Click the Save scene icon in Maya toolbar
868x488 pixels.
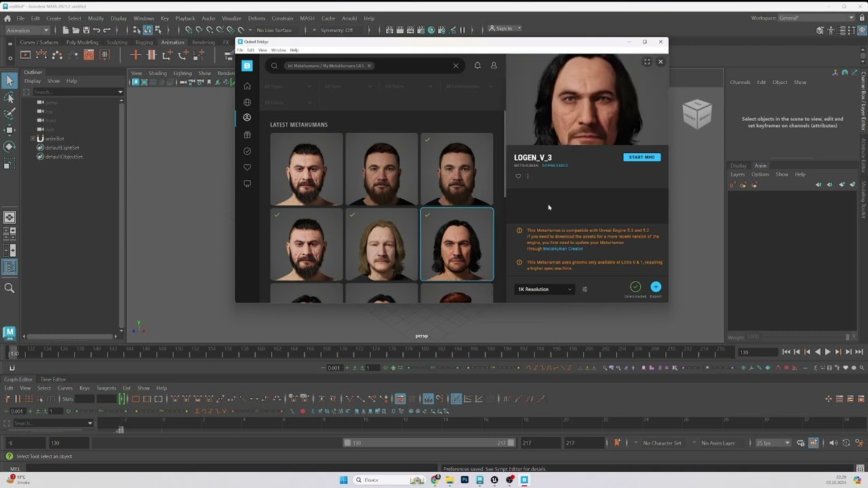tap(85, 30)
